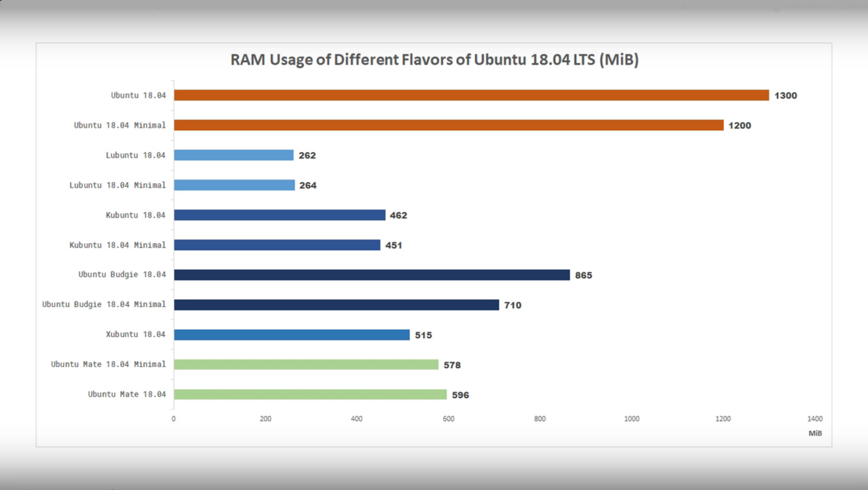Click the 462 data label

point(398,215)
